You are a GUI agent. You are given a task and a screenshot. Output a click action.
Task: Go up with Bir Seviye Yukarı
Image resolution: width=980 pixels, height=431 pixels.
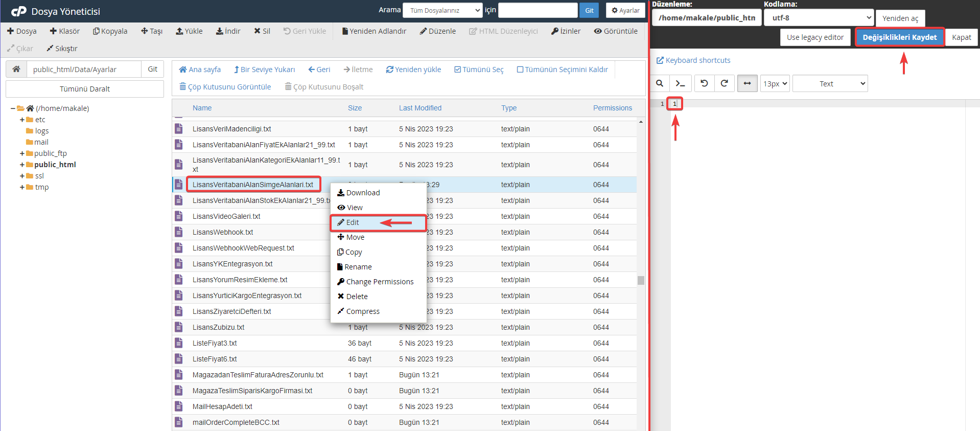(x=265, y=70)
